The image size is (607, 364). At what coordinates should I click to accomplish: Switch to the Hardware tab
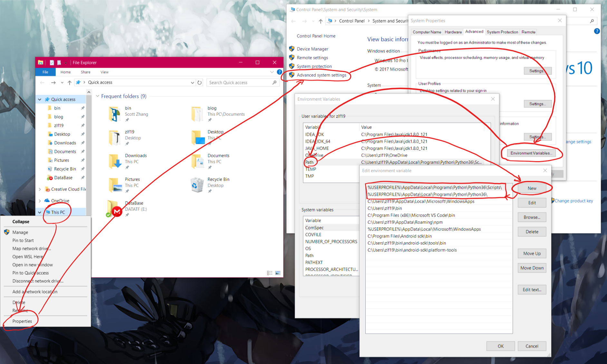tap(453, 32)
